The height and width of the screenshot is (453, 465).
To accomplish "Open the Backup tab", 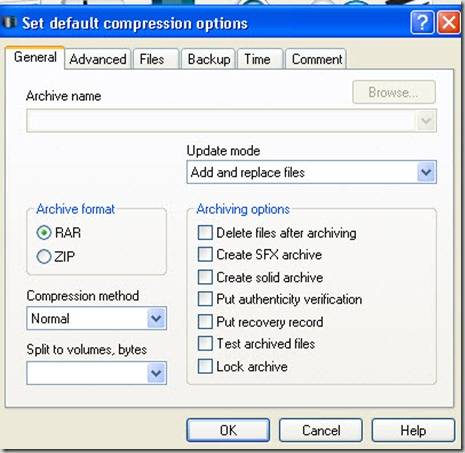I will pyautogui.click(x=209, y=59).
